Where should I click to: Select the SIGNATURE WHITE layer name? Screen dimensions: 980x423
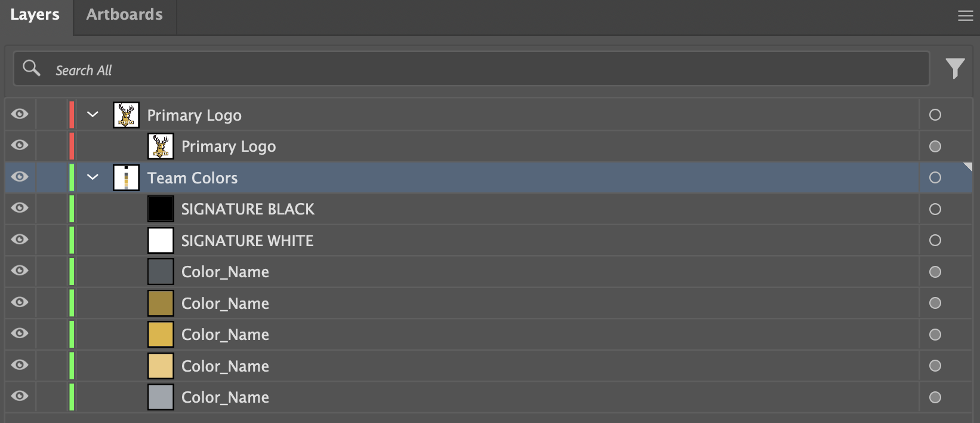[x=247, y=241]
